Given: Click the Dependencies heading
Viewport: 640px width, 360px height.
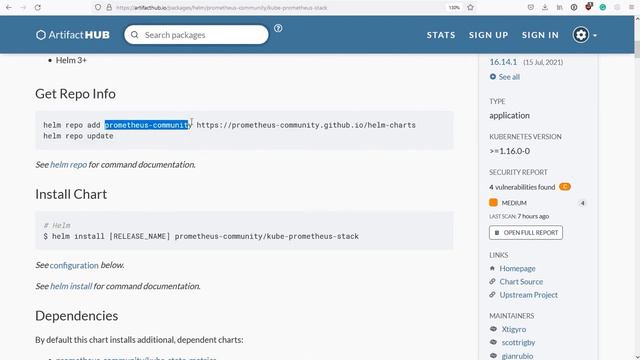Looking at the screenshot, I should click(x=77, y=316).
